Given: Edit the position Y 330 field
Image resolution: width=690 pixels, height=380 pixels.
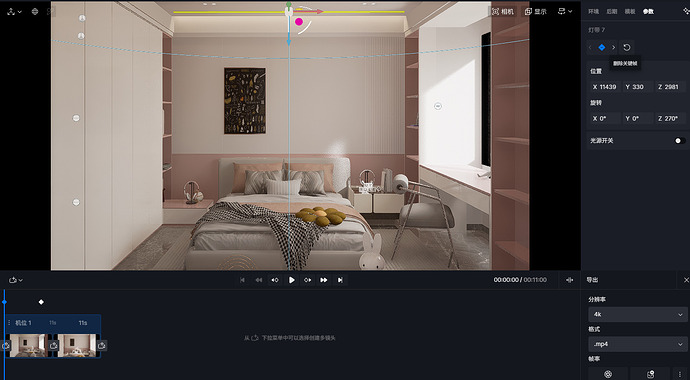Looking at the screenshot, I should (637, 87).
